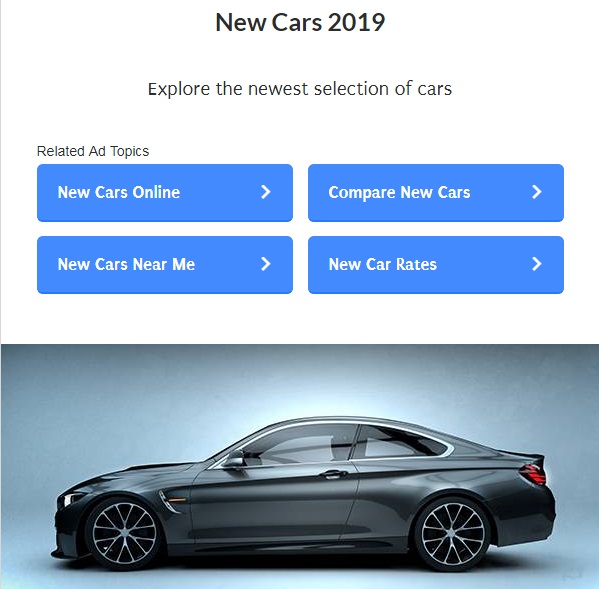
Task: Click the chevron arrow on Compare New Cars
Action: tap(537, 192)
